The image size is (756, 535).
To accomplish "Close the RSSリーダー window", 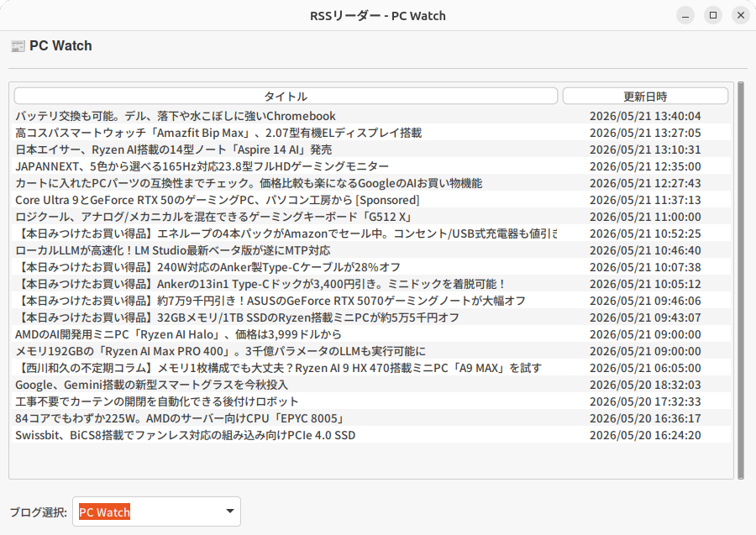I will point(741,15).
